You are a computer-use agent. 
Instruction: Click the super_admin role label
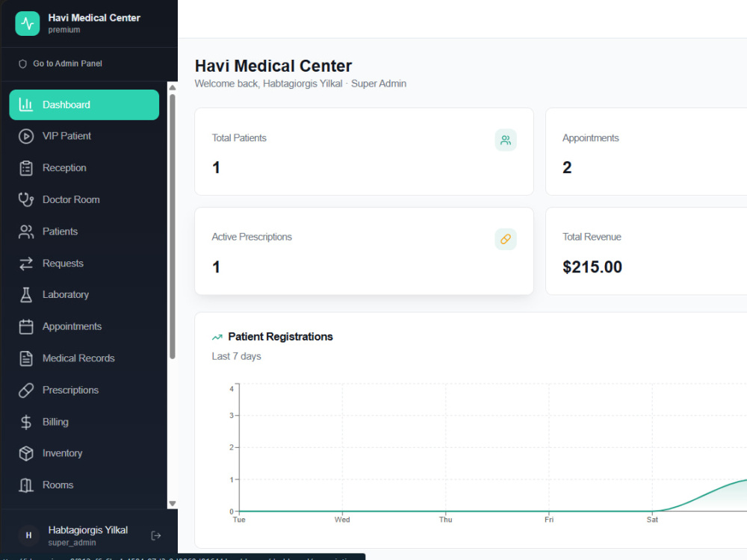click(x=72, y=543)
